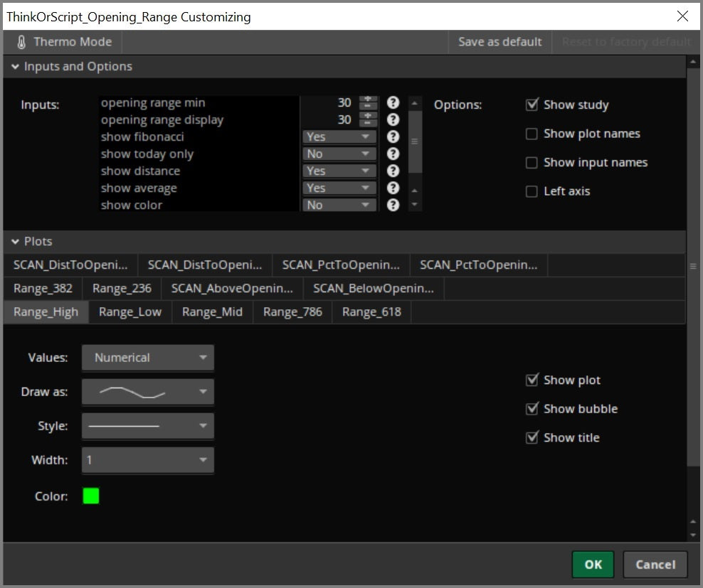This screenshot has height=588, width=703.
Task: Collapse the Inputs and Options section
Action: click(15, 67)
